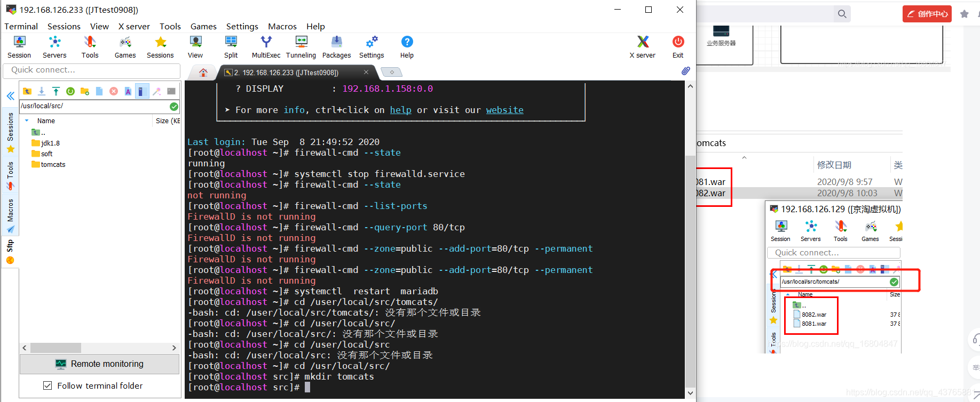Select the parent '..' folder entry
980x402 pixels.
(x=38, y=132)
